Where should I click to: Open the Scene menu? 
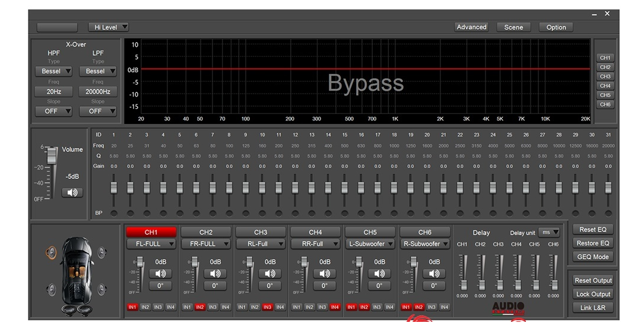point(513,27)
